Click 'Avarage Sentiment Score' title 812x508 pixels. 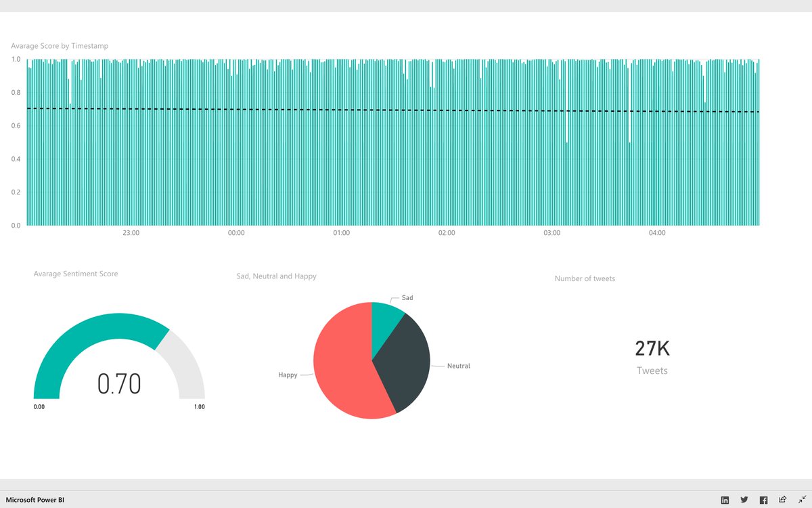pos(76,274)
